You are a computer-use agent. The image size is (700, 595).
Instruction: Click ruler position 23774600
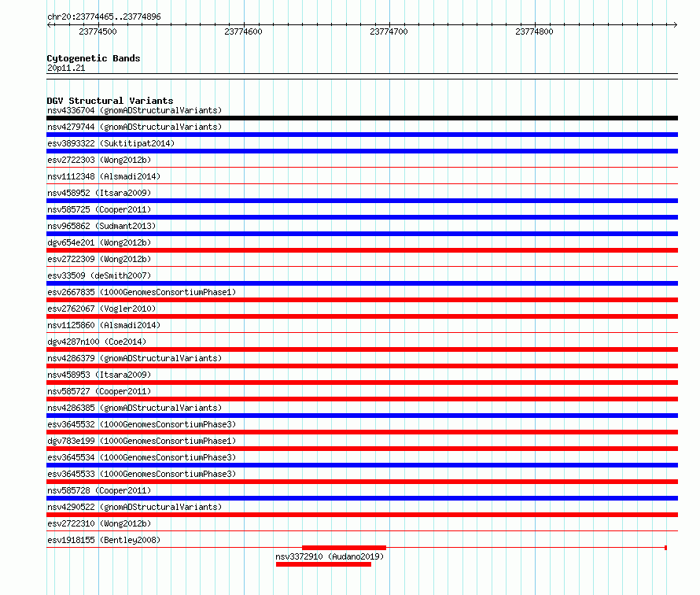click(243, 31)
